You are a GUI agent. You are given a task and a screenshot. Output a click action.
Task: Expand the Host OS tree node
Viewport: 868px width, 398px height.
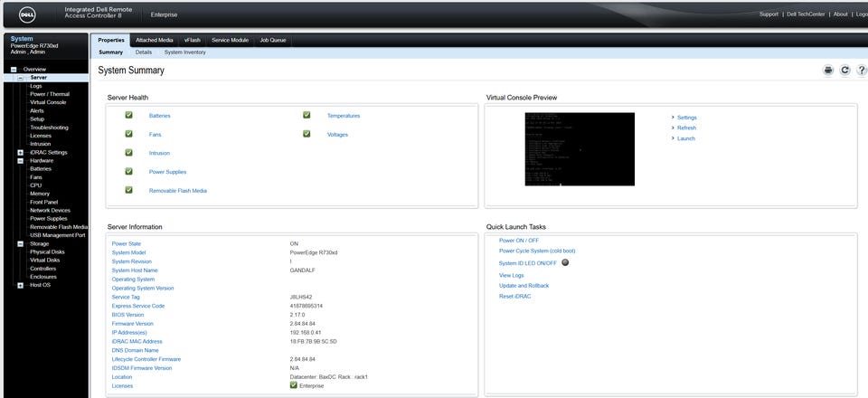(x=20, y=285)
